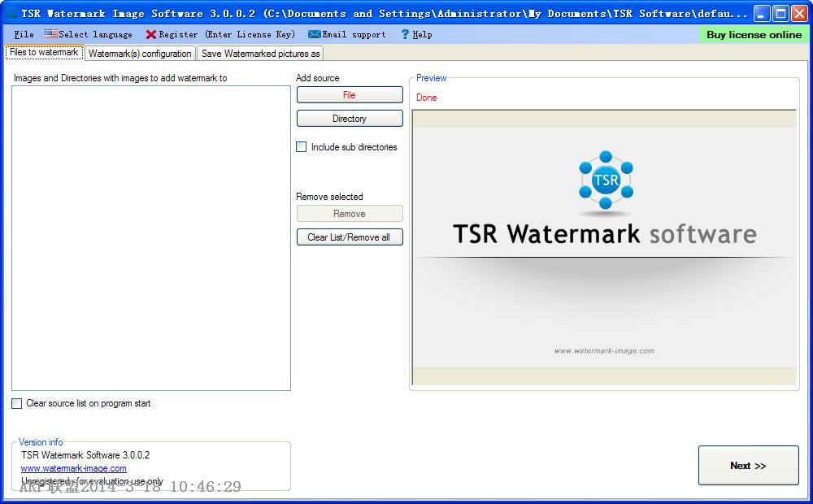Click the Remove button under Remove selected
The image size is (813, 504).
click(350, 213)
